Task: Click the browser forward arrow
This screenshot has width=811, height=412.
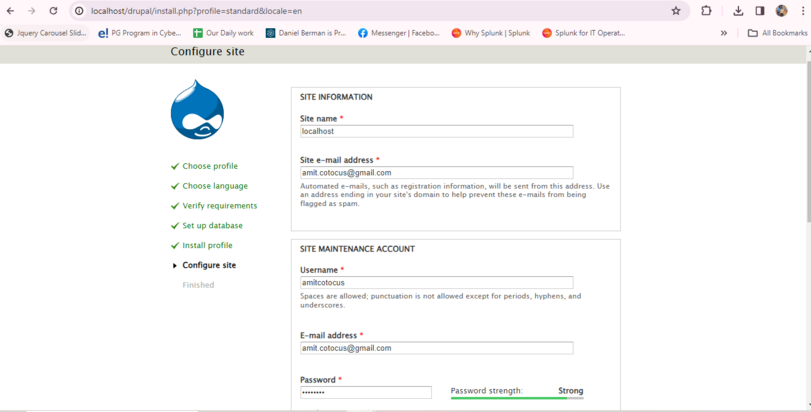Action: (32, 11)
